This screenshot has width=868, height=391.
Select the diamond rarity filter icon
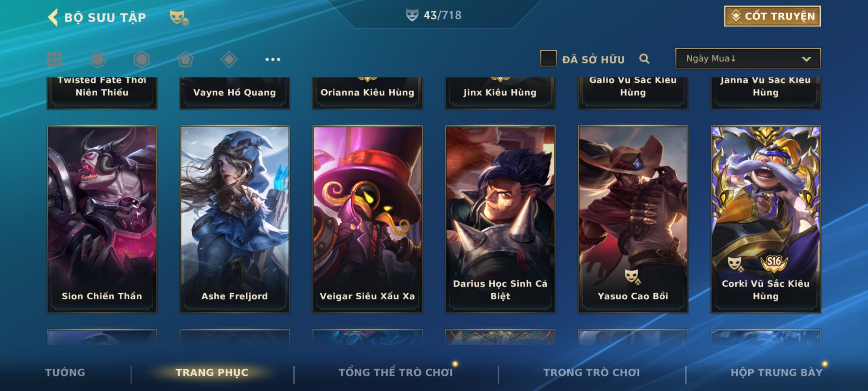pos(229,59)
